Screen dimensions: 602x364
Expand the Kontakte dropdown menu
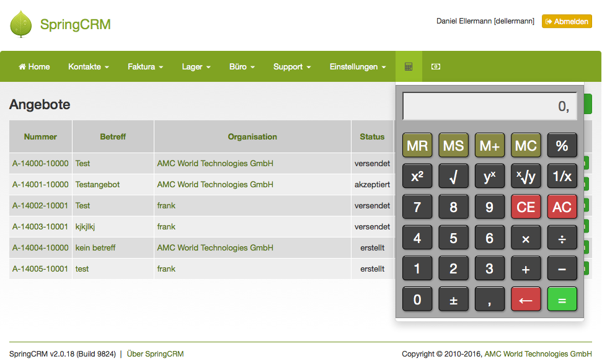(x=88, y=66)
